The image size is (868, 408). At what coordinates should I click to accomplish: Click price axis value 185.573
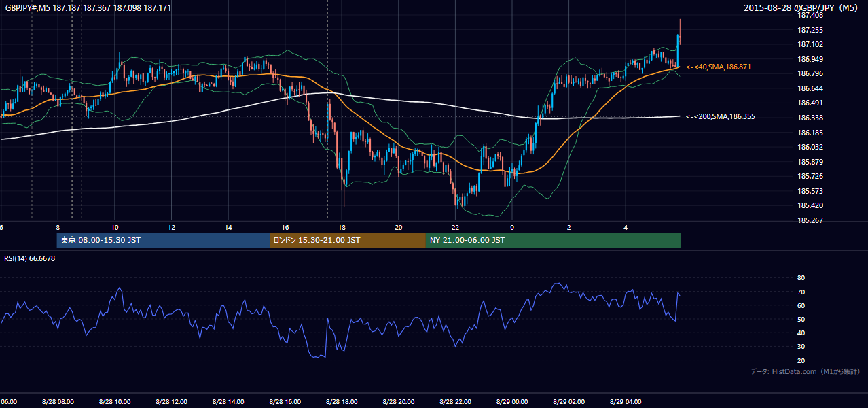810,191
